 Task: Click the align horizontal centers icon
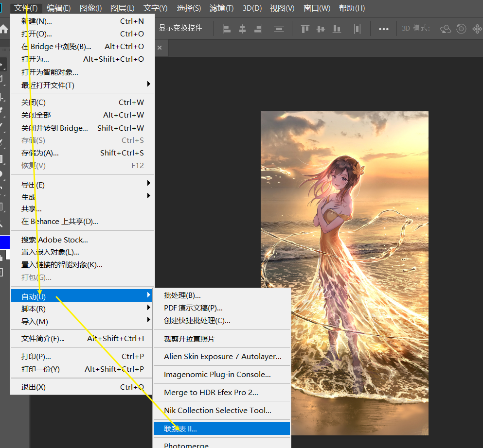click(242, 29)
